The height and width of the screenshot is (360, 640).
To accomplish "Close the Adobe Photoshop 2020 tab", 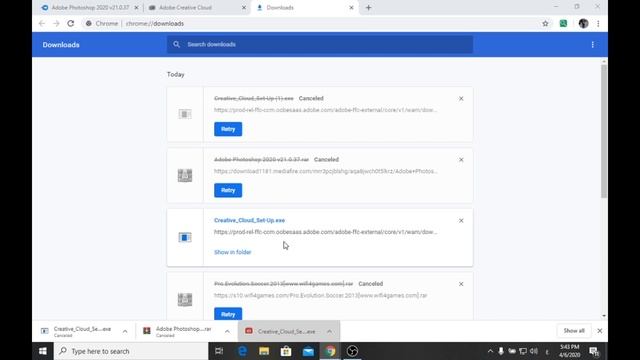I will click(x=136, y=8).
